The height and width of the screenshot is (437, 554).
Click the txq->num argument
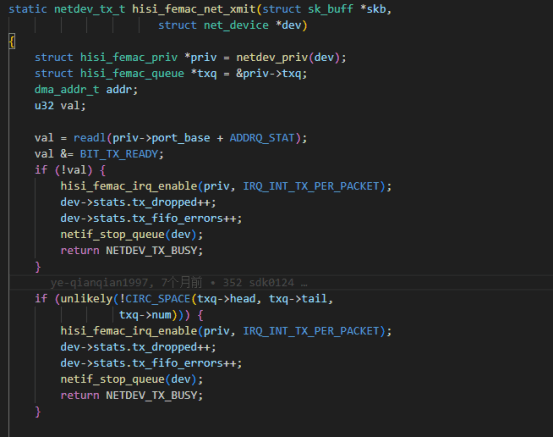tap(145, 315)
